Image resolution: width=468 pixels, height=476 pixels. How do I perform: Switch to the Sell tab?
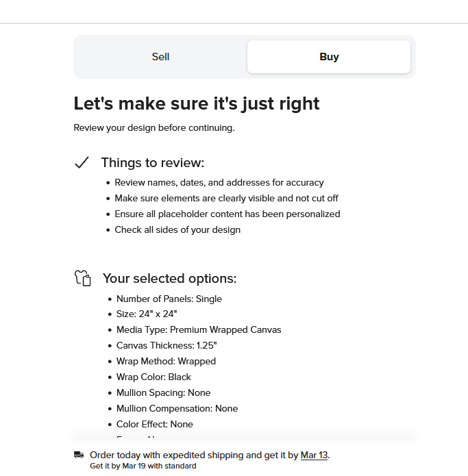(x=160, y=57)
